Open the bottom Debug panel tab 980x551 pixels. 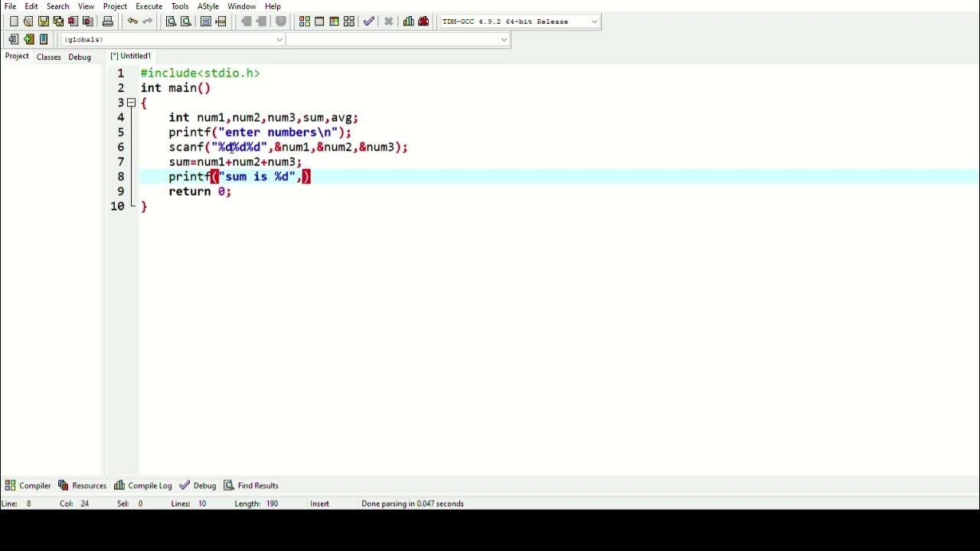[x=198, y=485]
